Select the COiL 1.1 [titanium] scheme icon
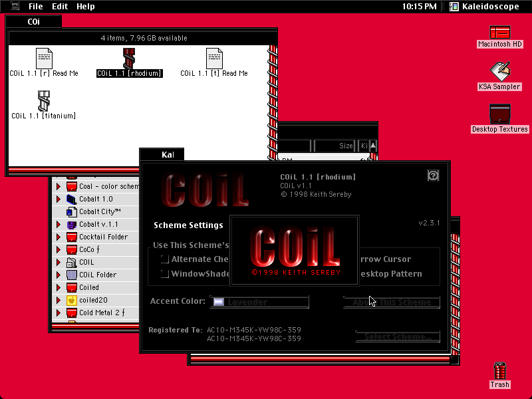 coord(44,101)
